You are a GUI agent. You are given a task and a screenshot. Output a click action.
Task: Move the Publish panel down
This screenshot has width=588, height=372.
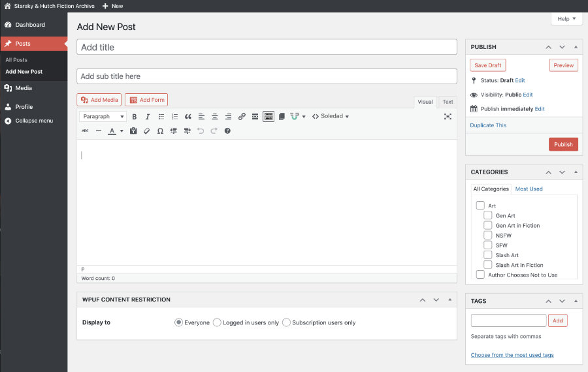click(x=562, y=47)
